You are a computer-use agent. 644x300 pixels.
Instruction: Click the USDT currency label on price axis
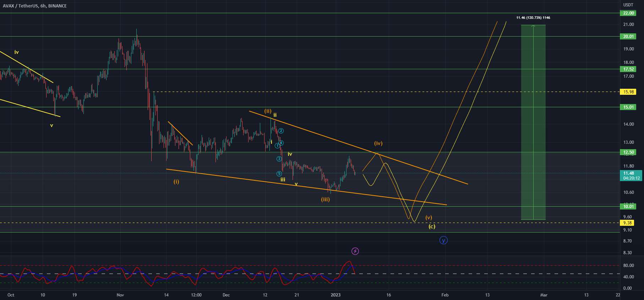[628, 5]
